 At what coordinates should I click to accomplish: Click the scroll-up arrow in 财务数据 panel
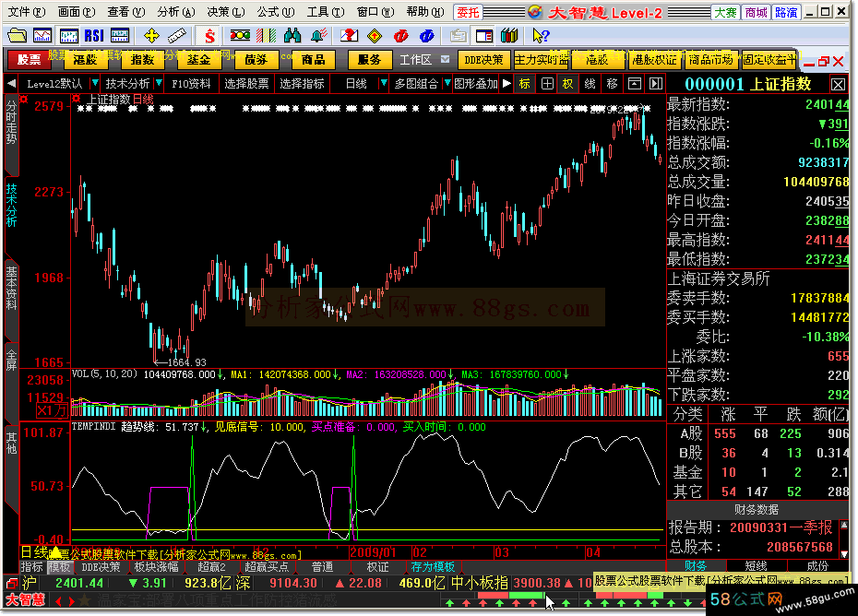click(x=844, y=526)
